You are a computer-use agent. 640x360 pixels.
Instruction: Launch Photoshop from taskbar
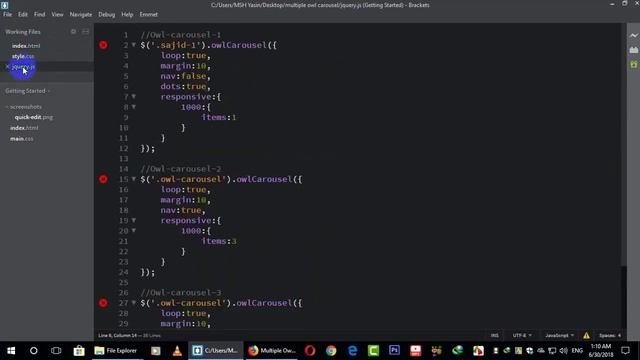394,351
